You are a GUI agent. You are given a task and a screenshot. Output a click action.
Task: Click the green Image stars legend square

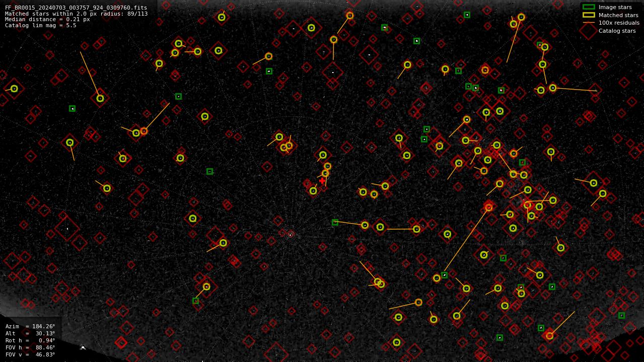(x=589, y=7)
